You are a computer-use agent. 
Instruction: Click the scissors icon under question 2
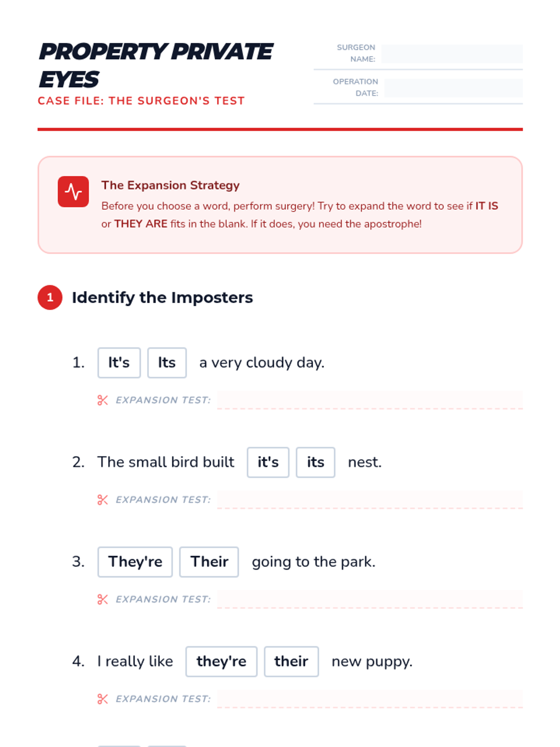click(103, 500)
